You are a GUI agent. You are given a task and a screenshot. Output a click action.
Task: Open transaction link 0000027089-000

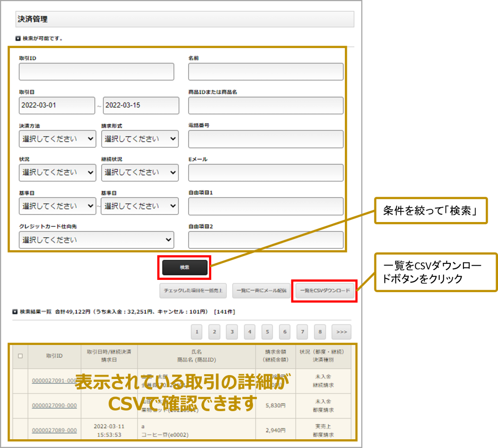click(54, 430)
